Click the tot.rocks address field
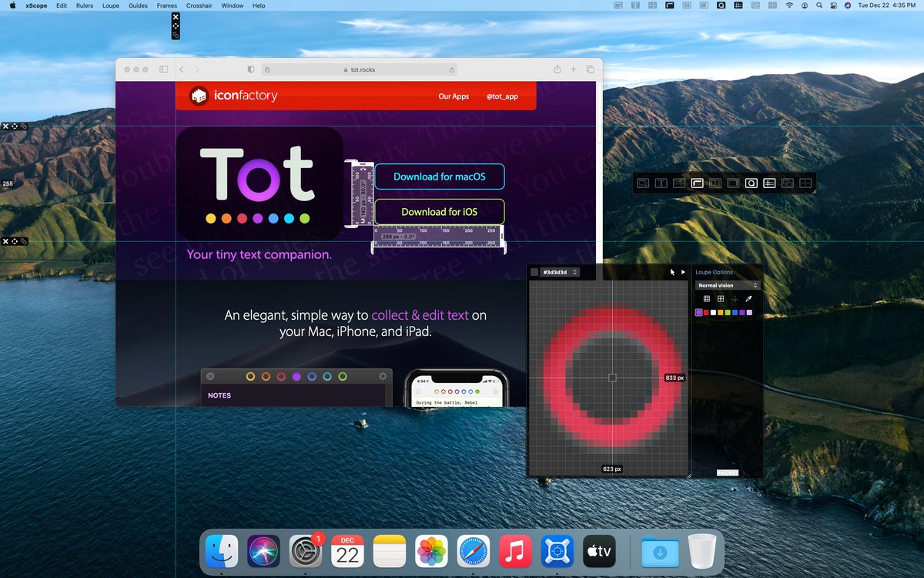 (x=360, y=69)
